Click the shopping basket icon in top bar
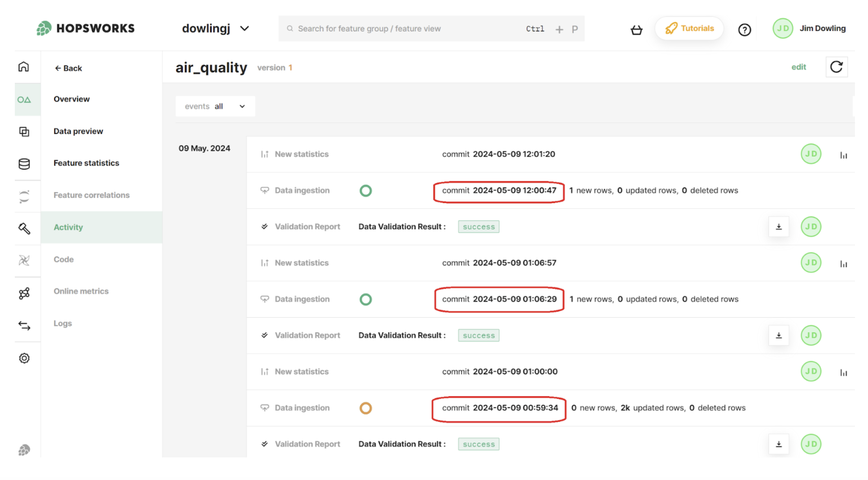This screenshot has height=480, width=868. point(636,30)
